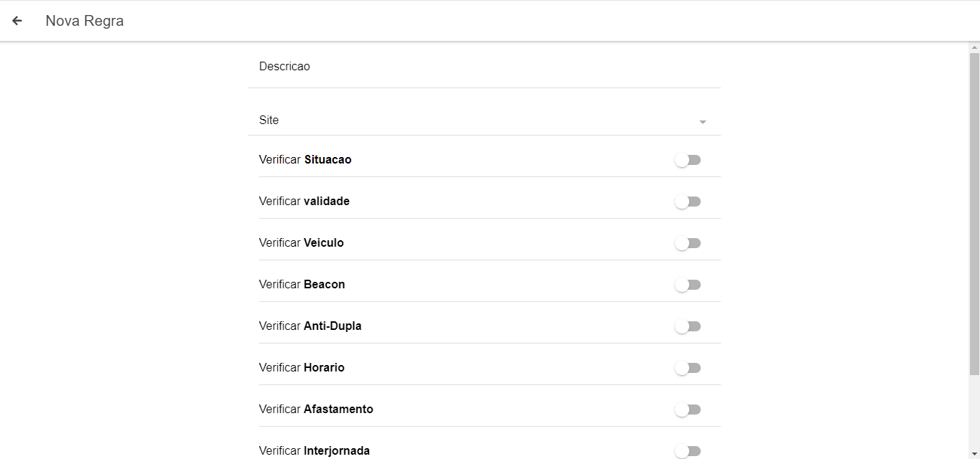The height and width of the screenshot is (459, 980).
Task: Open the Site dropdown arrow
Action: pyautogui.click(x=702, y=122)
